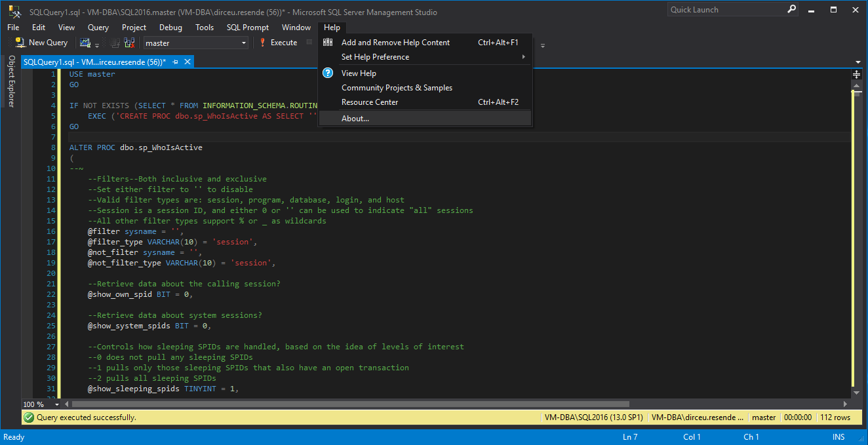Click the 112 rows status entry
Screen dimensions: 868x445
835,417
